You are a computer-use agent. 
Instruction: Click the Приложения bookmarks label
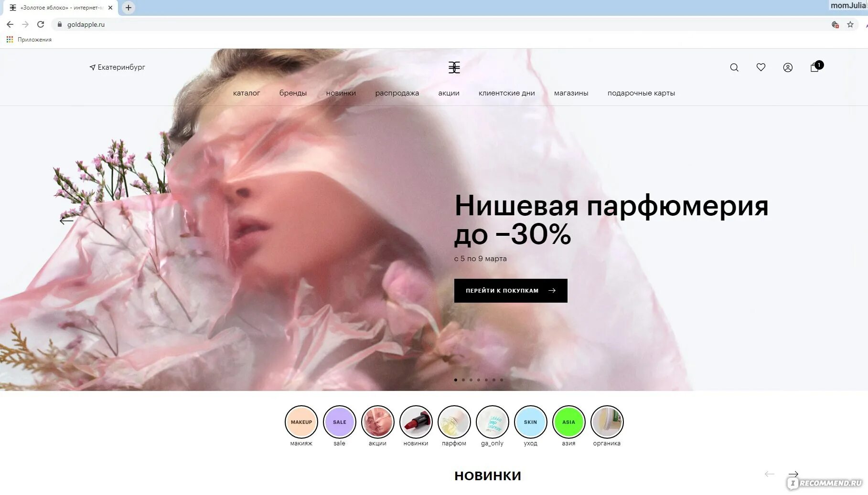34,40
